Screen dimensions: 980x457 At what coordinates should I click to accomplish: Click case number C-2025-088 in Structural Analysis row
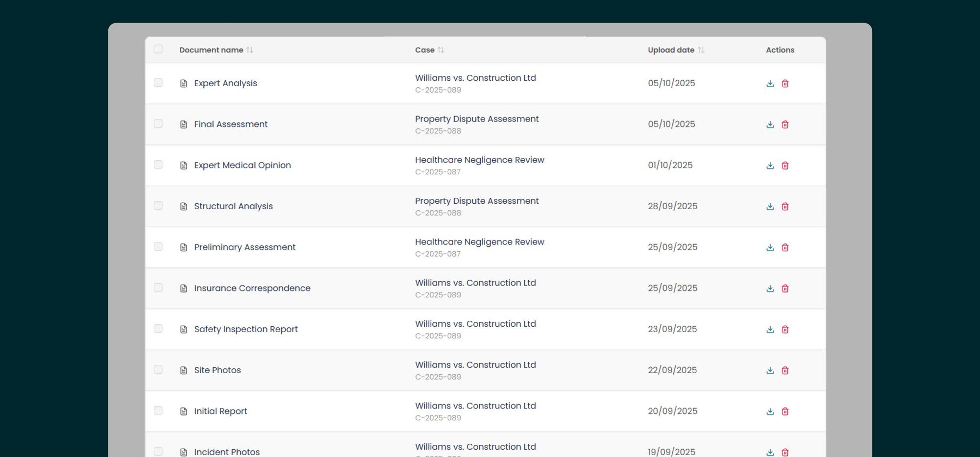pyautogui.click(x=438, y=213)
